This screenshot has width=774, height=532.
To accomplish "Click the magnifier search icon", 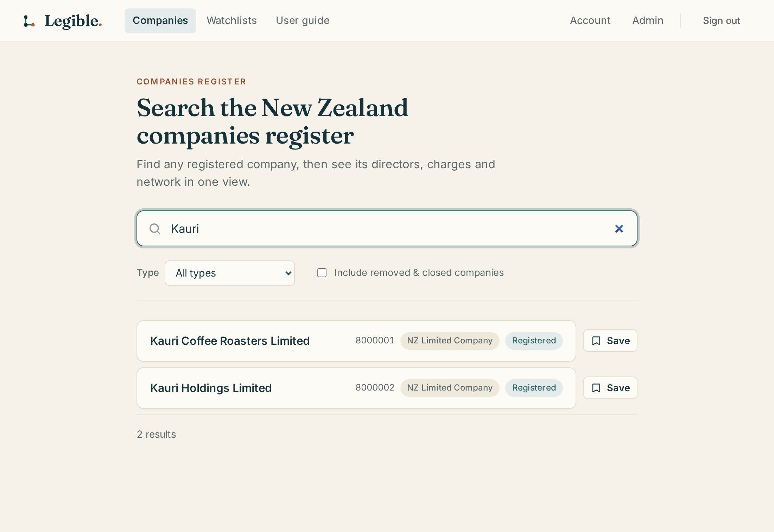I will point(155,229).
